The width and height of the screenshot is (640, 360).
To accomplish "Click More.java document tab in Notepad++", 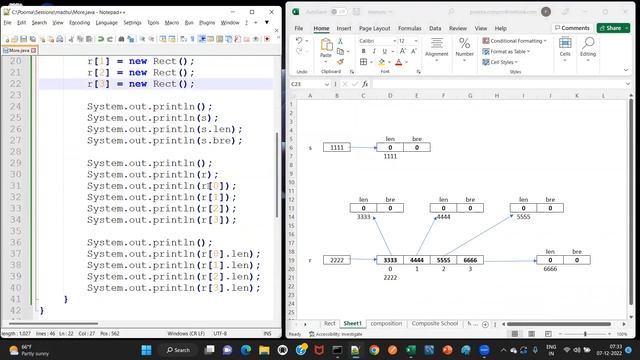I will [19, 50].
